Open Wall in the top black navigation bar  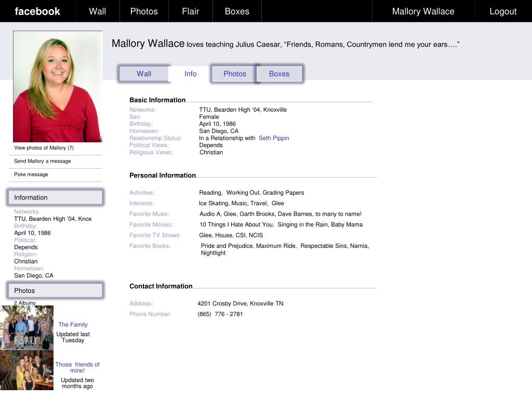pyautogui.click(x=97, y=11)
